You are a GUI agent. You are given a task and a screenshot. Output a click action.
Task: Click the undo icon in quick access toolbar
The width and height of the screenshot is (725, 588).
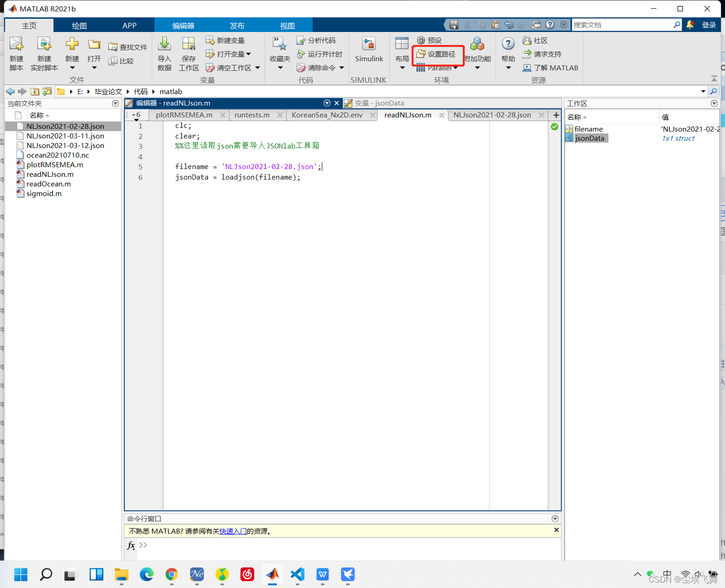(509, 25)
